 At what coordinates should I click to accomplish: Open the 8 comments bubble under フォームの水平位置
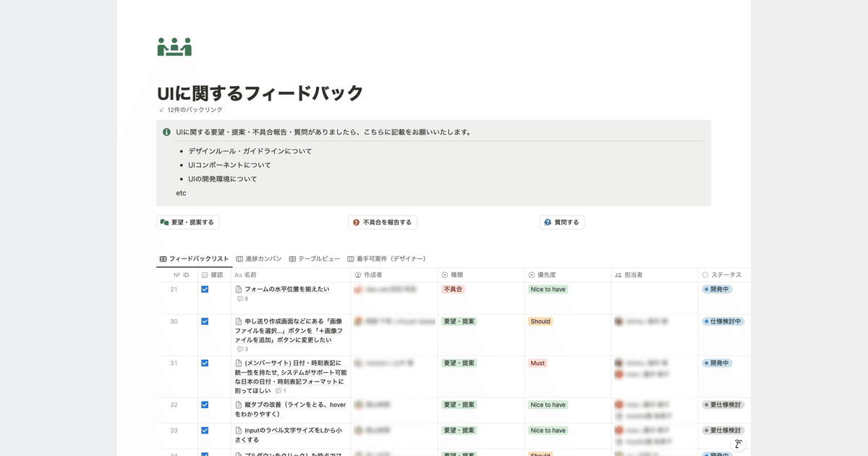point(242,299)
